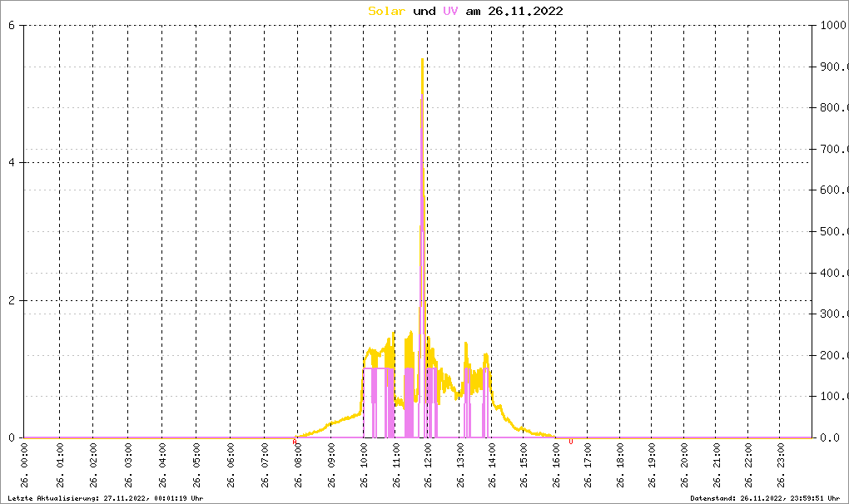Click the x-axis label "26. 14:00"
The height and width of the screenshot is (504, 849).
pyautogui.click(x=492, y=466)
